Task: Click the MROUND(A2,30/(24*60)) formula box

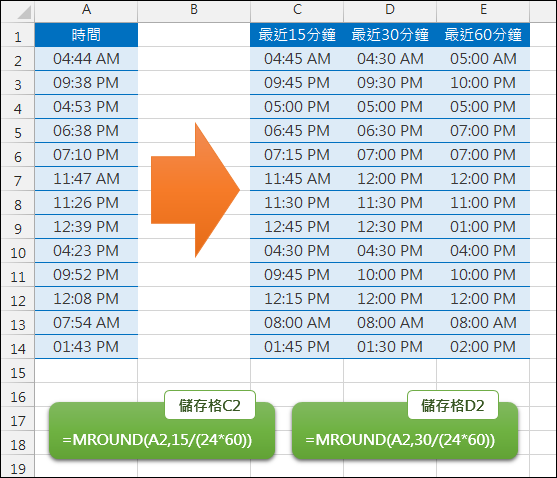Action: tap(405, 431)
